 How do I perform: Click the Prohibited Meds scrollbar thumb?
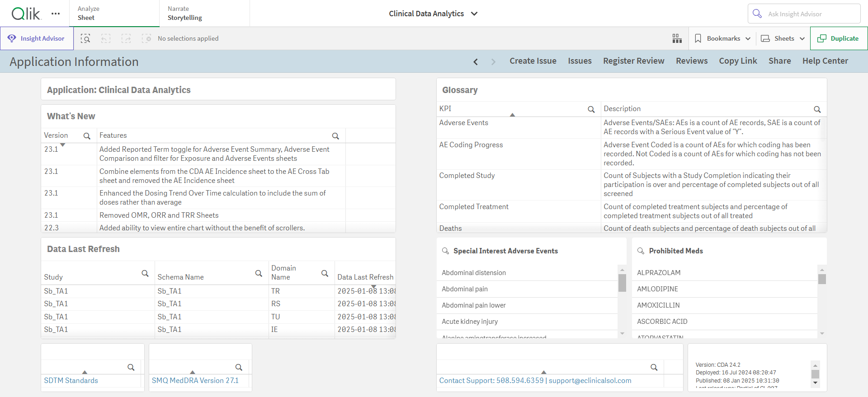tap(822, 279)
